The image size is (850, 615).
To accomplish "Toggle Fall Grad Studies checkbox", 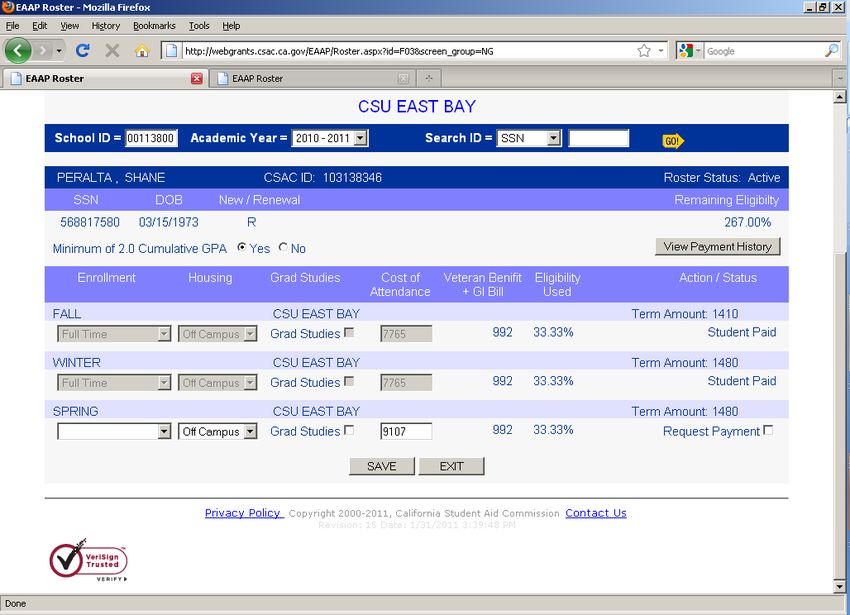I will tap(350, 333).
